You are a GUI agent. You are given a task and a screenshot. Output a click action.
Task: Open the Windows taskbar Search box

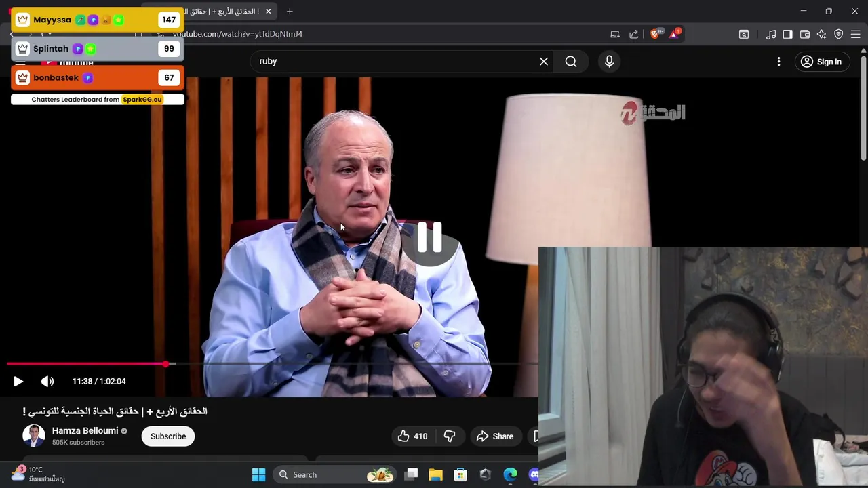coord(336,475)
